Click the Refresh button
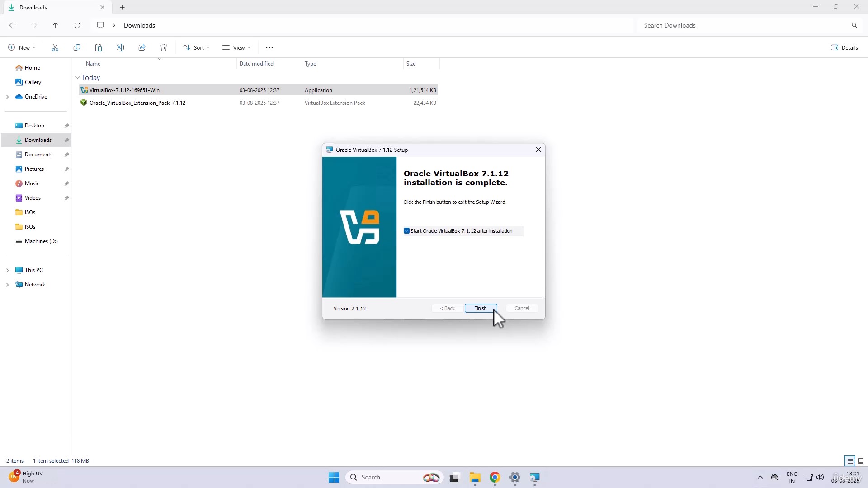This screenshot has width=868, height=488. tap(77, 25)
